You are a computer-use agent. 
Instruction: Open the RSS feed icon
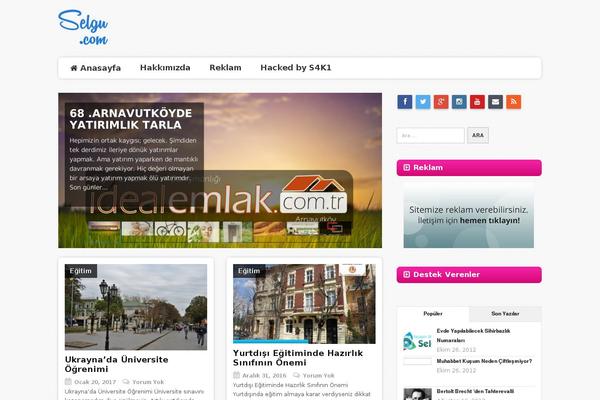tap(514, 102)
